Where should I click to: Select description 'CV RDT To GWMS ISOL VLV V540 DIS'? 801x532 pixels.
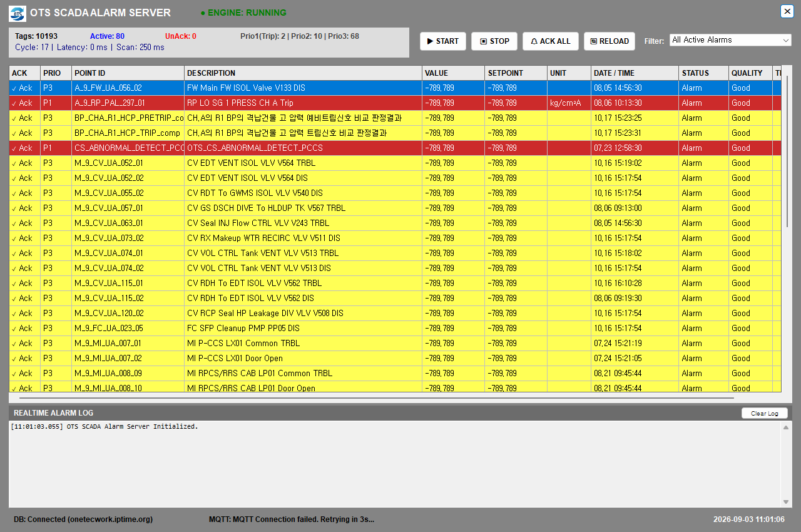point(304,193)
